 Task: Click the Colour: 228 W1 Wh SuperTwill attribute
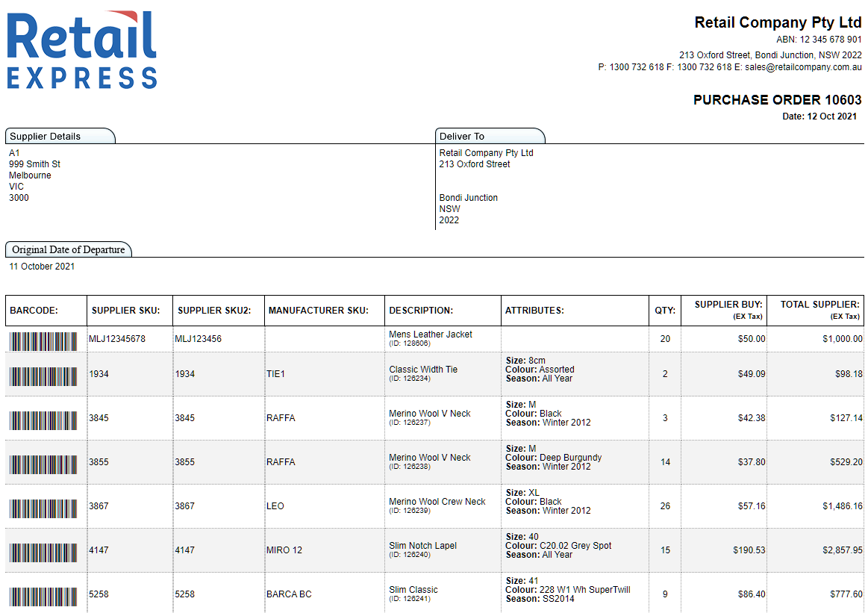pos(568,590)
